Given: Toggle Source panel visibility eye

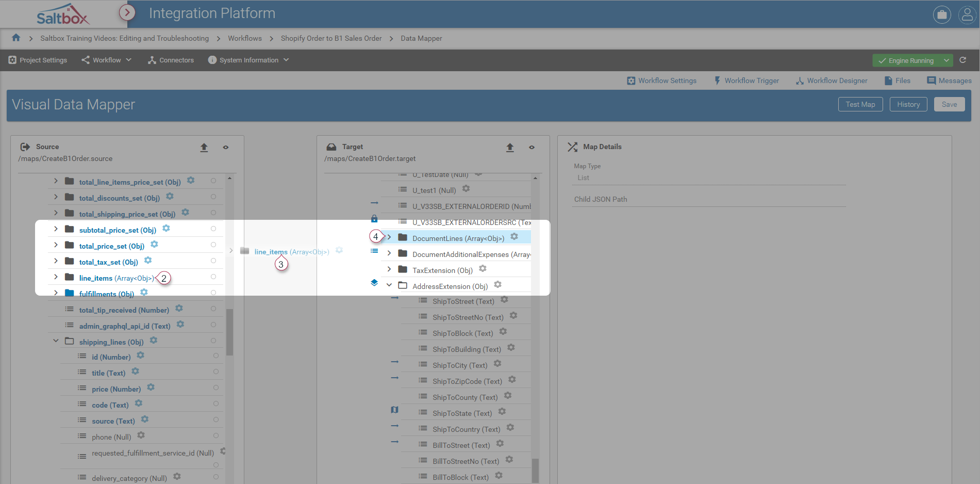Looking at the screenshot, I should click(226, 148).
